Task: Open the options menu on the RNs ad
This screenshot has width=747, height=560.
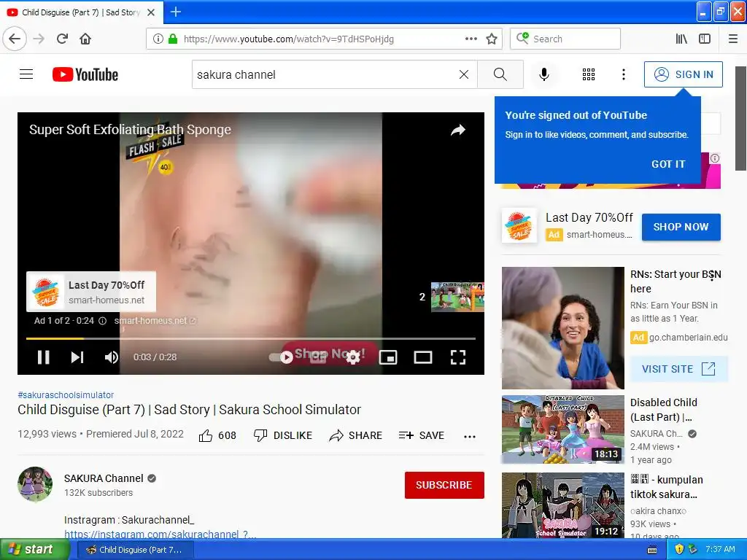Action: [712, 275]
